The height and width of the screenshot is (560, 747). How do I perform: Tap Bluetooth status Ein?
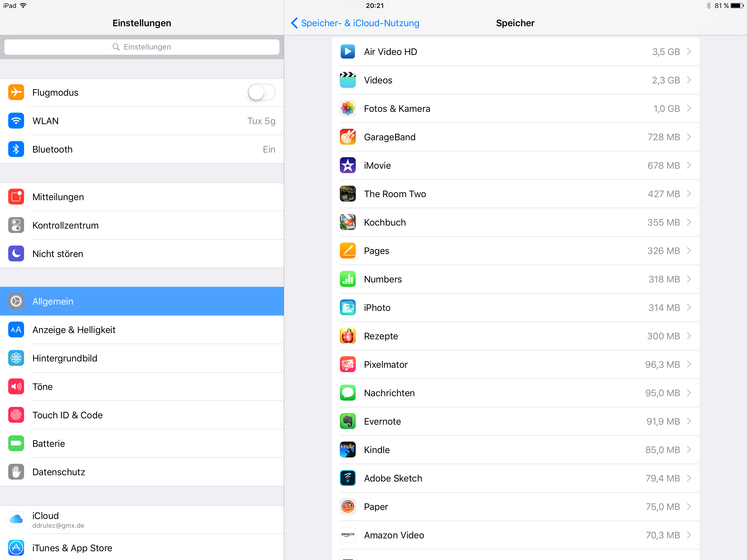tap(269, 149)
